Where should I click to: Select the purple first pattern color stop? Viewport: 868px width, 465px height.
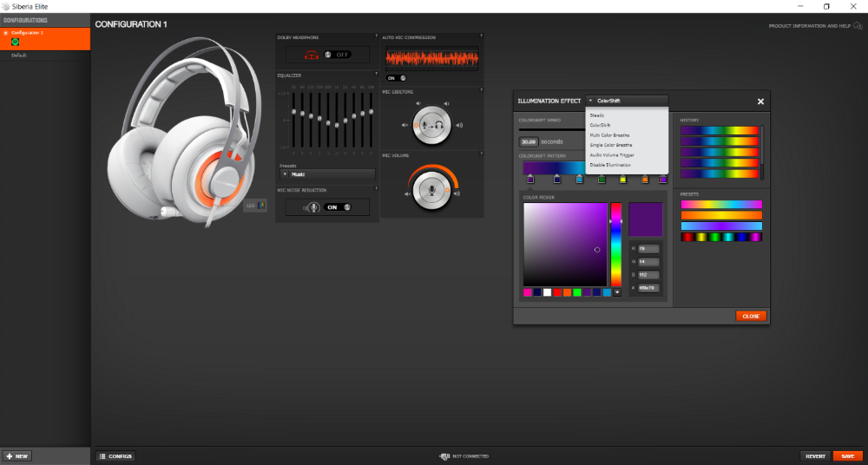(529, 179)
